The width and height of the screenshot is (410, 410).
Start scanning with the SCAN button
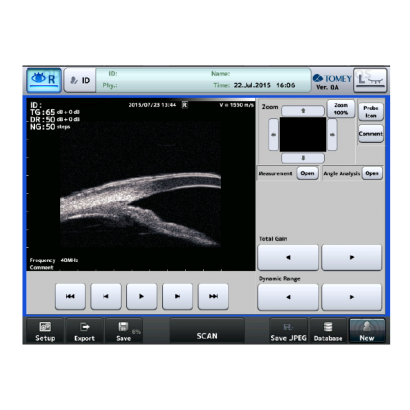pyautogui.click(x=207, y=331)
